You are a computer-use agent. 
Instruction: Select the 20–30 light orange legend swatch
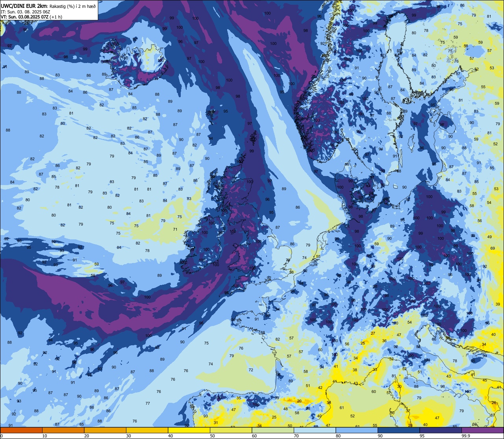(105, 430)
